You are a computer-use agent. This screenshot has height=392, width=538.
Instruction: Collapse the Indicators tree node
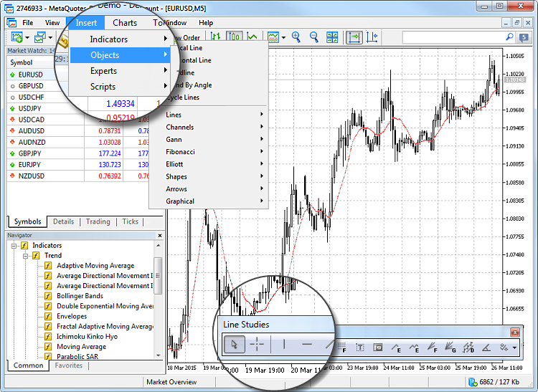[x=14, y=246]
